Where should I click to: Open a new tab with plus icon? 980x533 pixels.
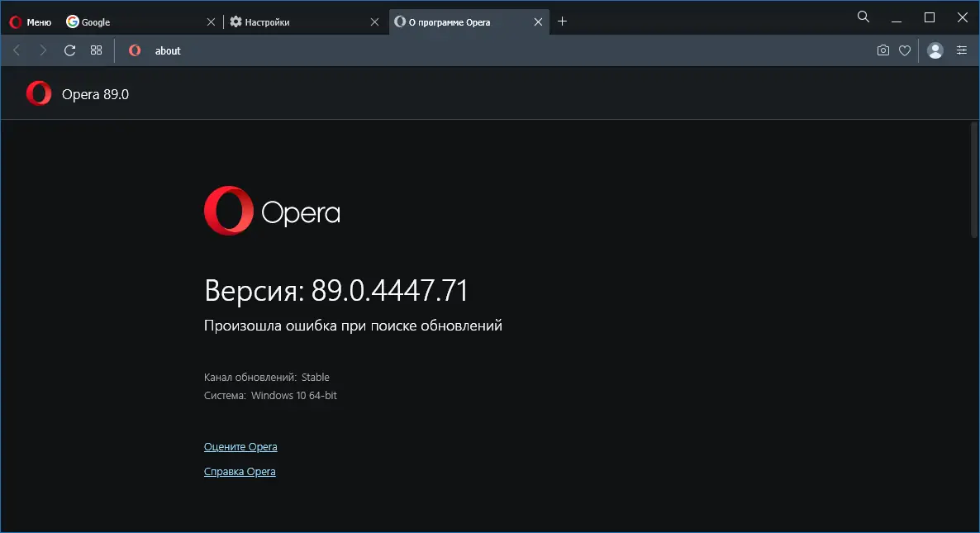click(562, 21)
